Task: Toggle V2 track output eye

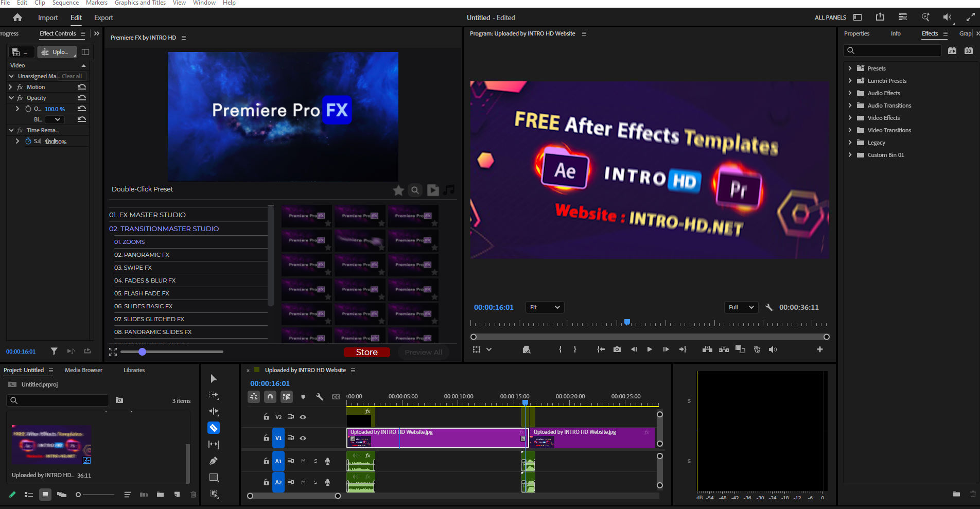Action: coord(303,417)
